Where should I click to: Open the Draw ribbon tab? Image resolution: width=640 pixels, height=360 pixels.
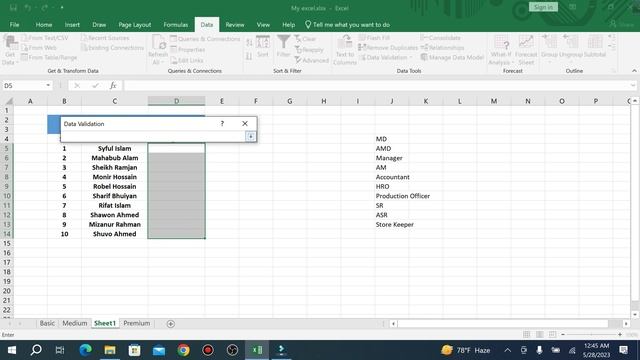point(99,24)
